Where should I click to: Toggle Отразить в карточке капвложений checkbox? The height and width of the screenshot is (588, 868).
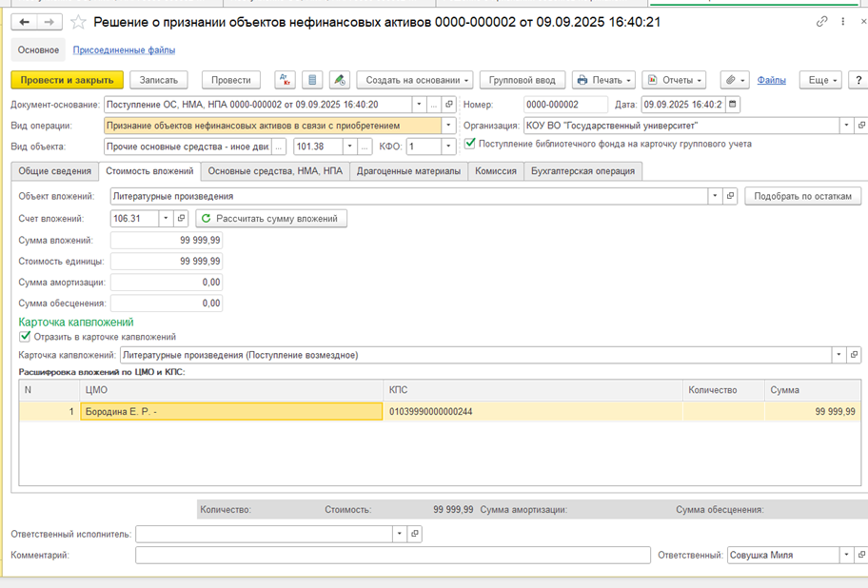point(25,336)
